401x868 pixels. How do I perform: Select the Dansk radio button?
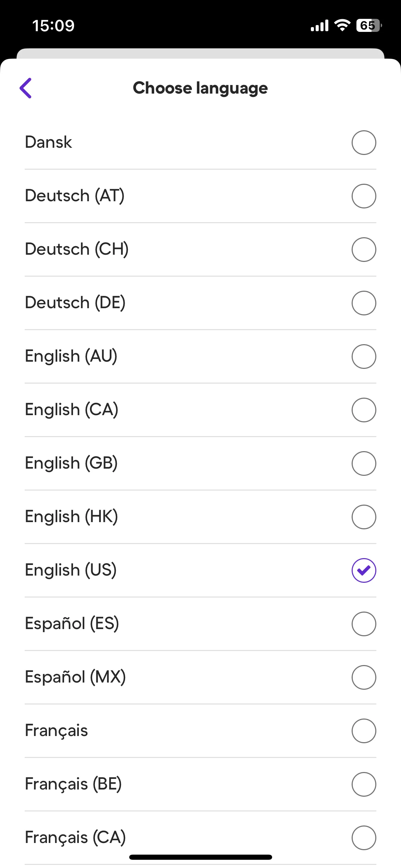click(x=364, y=143)
